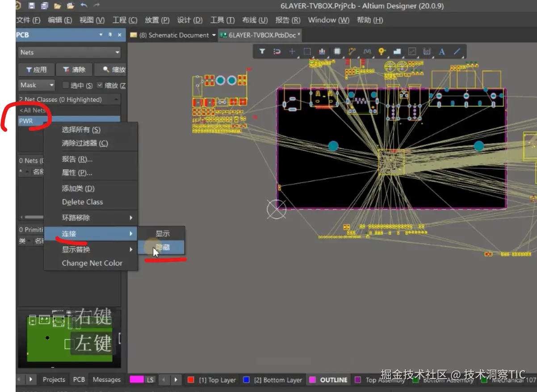Toggle the 缩放 (Z) checkbox
Viewport: 537px width, 392px height.
[x=100, y=85]
